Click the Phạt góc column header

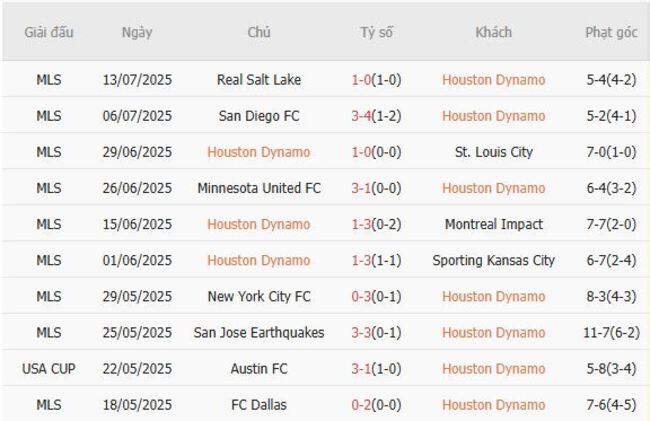610,33
